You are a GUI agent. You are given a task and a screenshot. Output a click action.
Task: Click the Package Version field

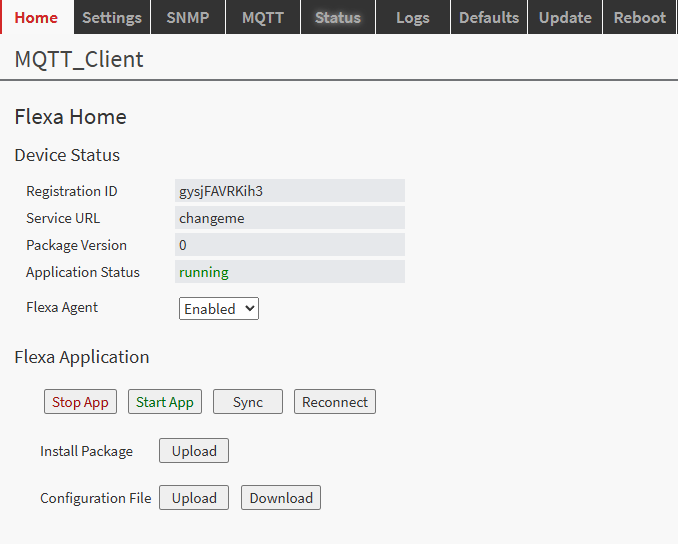[x=290, y=245]
